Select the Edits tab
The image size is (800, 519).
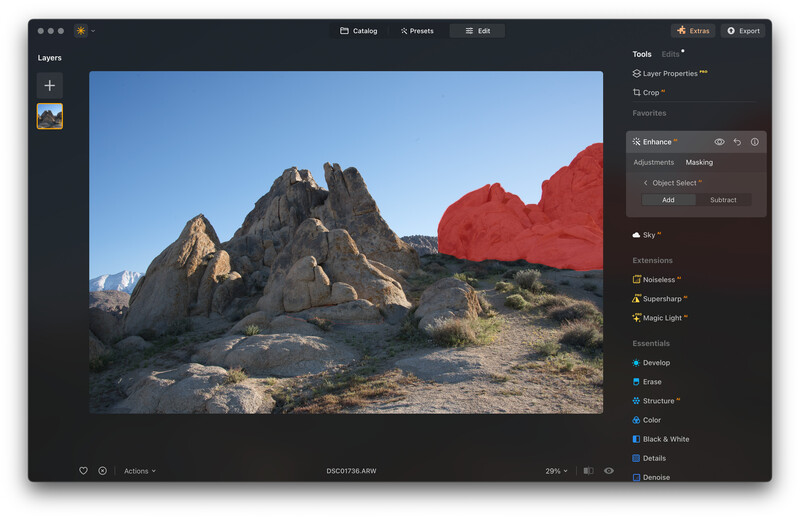pos(670,54)
